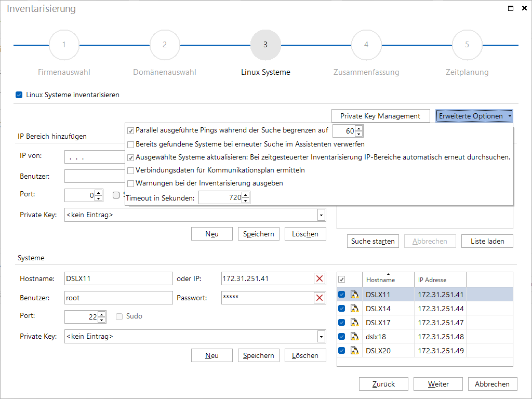Click Speichern in Systeme section
This screenshot has width=532, height=399.
(x=259, y=355)
